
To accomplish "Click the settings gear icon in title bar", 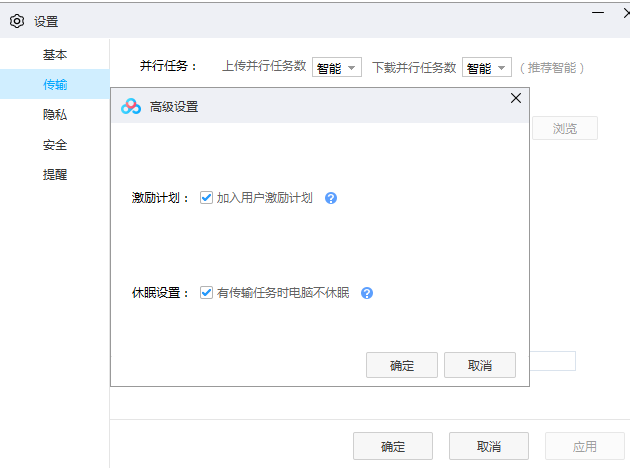I will click(17, 21).
